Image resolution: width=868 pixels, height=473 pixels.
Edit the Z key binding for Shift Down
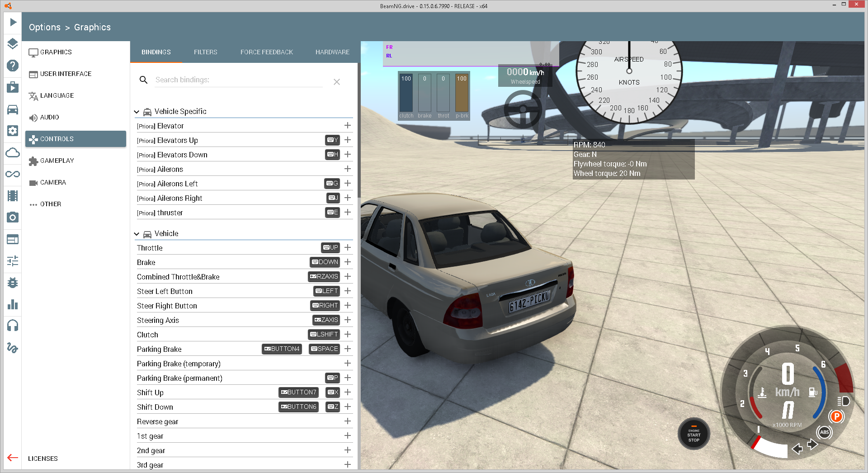[x=332, y=407]
